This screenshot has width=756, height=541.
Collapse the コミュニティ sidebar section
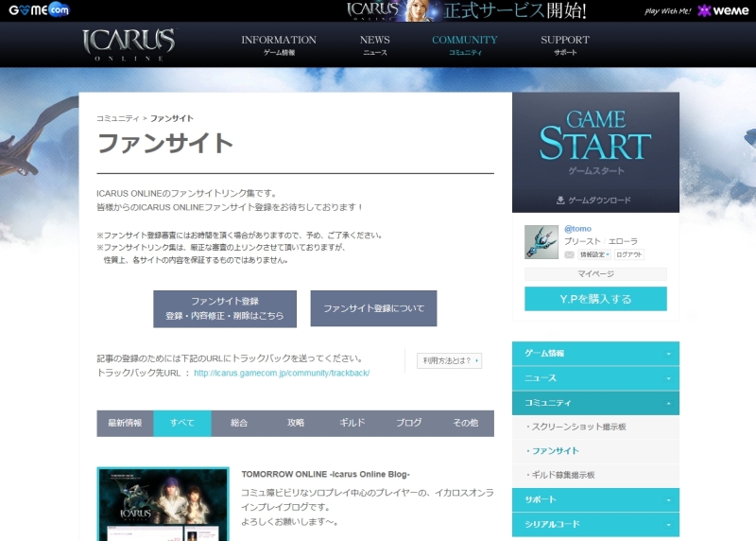596,403
